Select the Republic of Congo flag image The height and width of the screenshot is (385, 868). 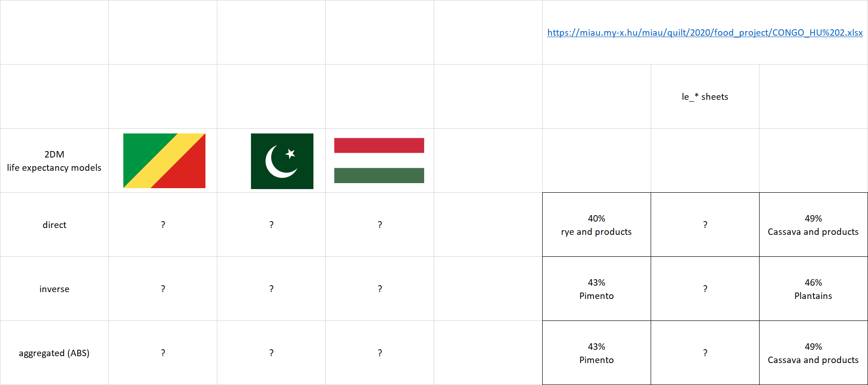click(164, 161)
